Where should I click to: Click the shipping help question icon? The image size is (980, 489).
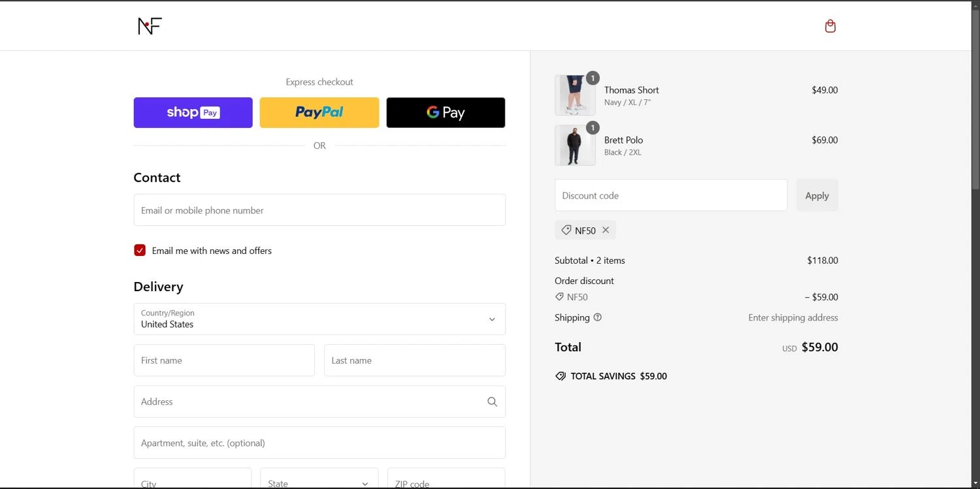(x=597, y=317)
